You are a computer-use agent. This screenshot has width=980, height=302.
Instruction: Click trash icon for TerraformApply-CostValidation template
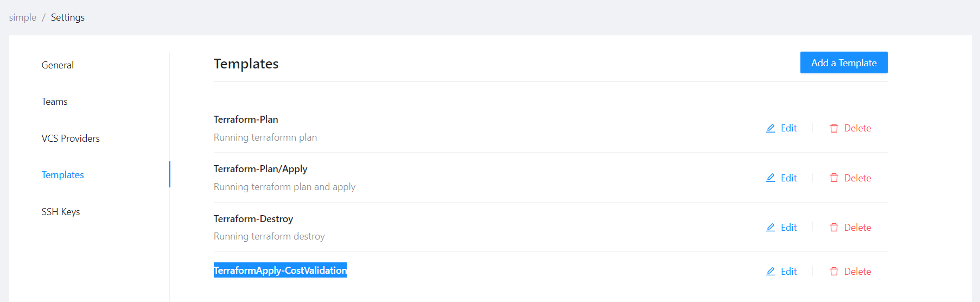834,272
